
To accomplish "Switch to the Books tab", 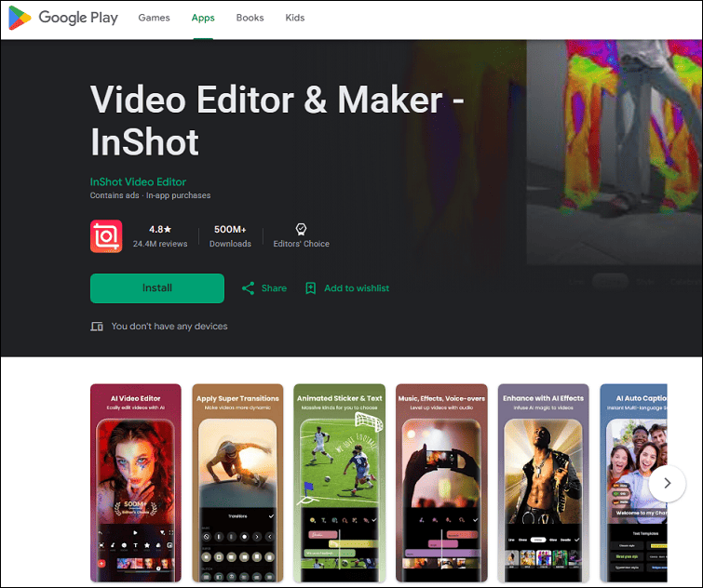I will (x=250, y=18).
